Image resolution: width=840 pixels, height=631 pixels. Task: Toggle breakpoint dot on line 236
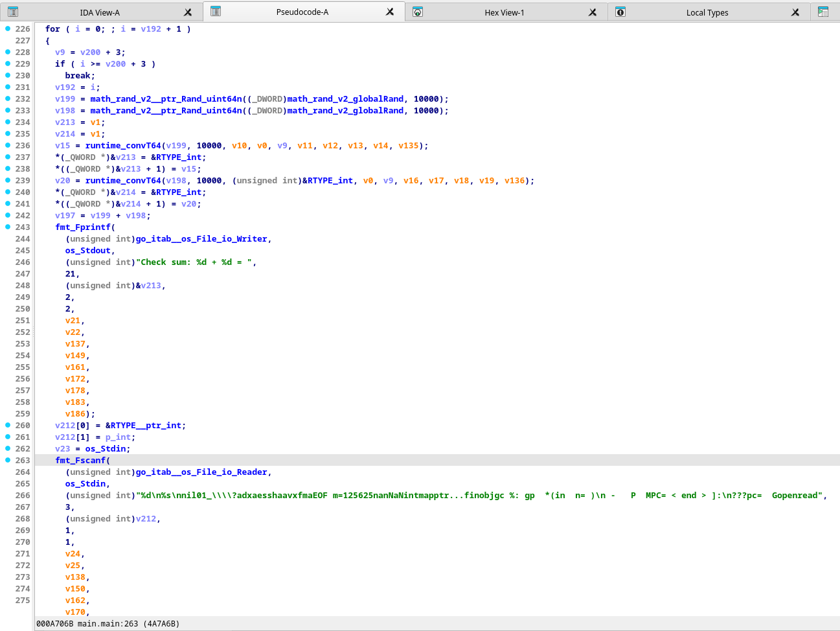tap(8, 145)
